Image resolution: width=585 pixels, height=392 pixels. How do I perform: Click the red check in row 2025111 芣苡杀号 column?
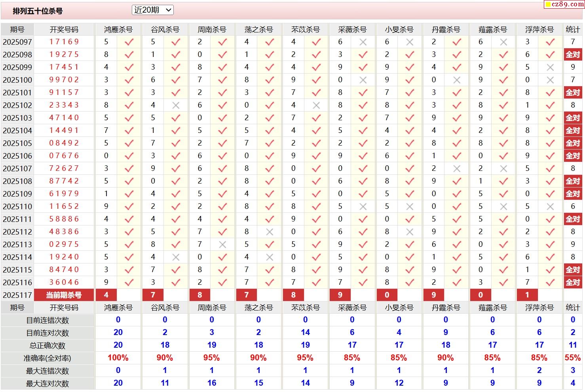click(316, 219)
